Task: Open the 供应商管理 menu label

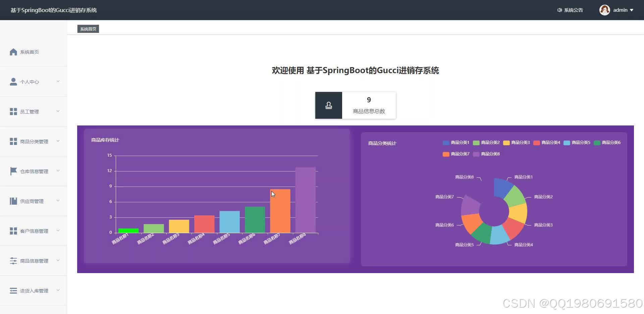Action: coord(32,201)
